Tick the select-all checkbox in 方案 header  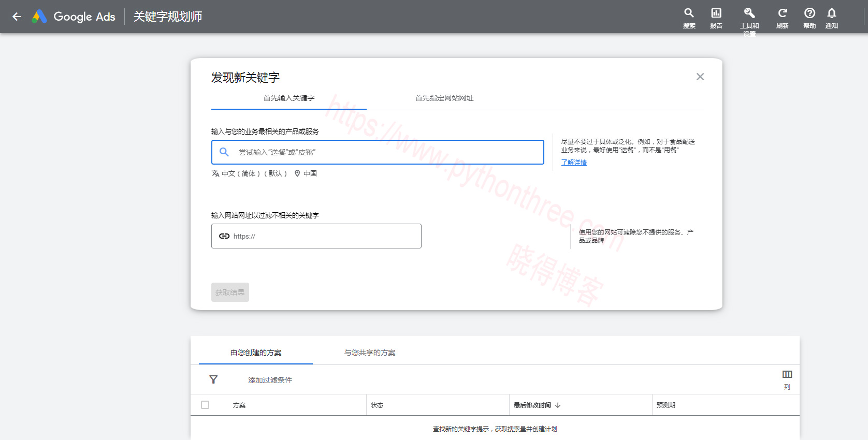(205, 405)
